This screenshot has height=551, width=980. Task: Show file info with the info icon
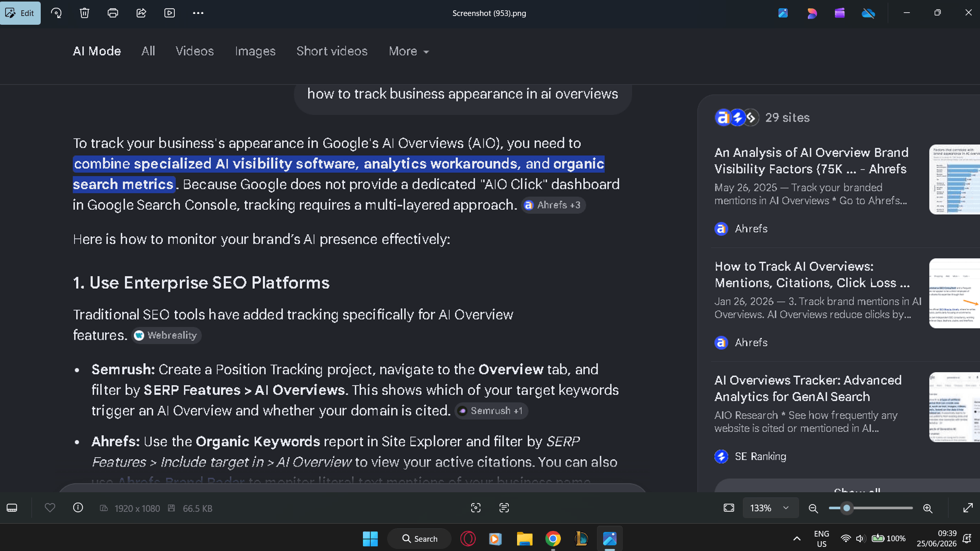click(x=78, y=508)
